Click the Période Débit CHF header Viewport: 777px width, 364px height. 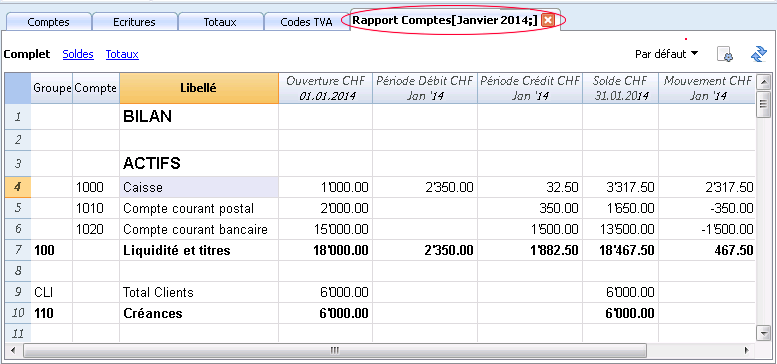click(425, 88)
